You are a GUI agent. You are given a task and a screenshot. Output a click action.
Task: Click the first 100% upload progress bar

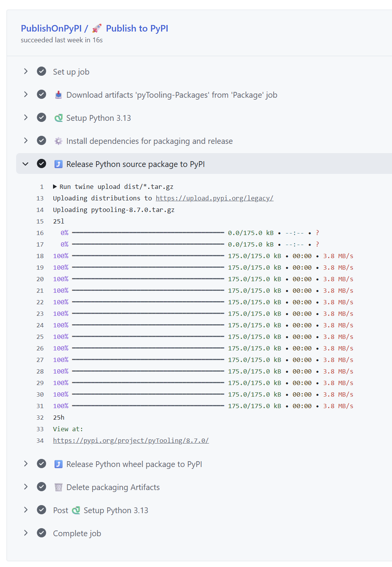pyautogui.click(x=148, y=256)
